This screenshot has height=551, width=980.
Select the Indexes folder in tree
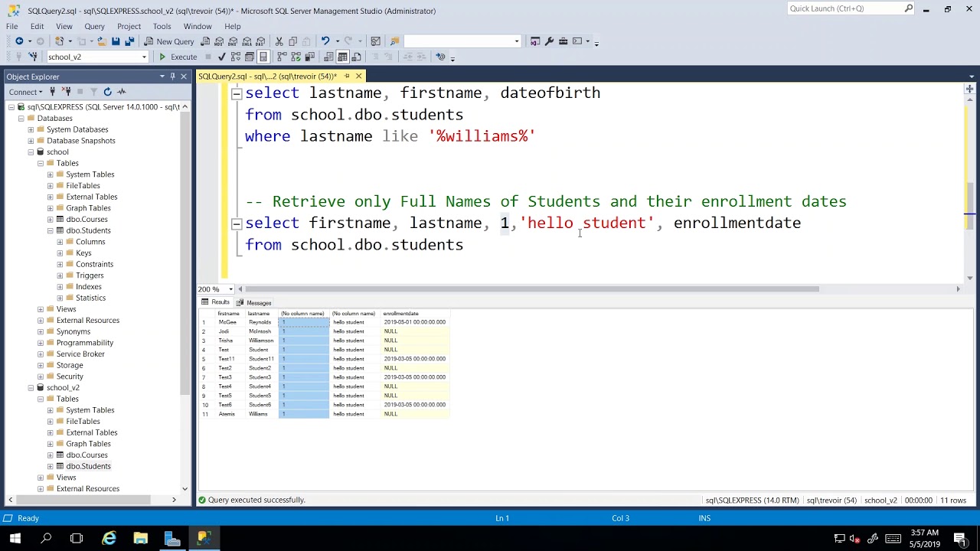coord(89,287)
